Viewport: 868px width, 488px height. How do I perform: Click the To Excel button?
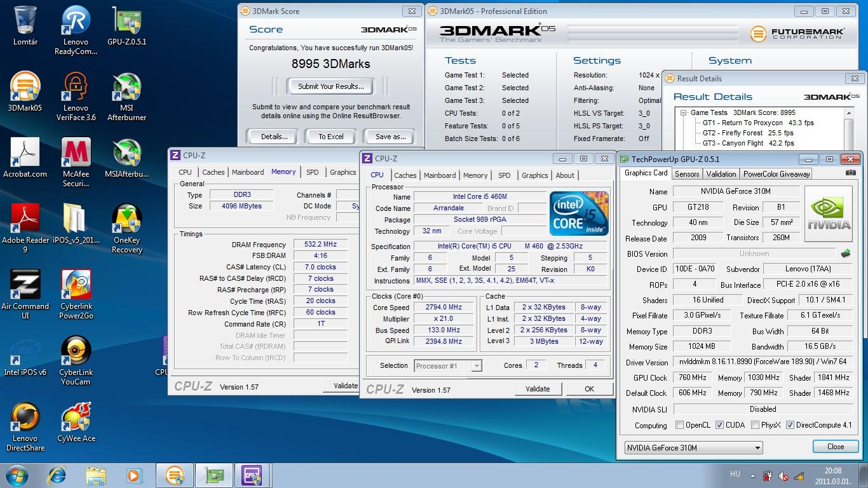click(x=331, y=136)
